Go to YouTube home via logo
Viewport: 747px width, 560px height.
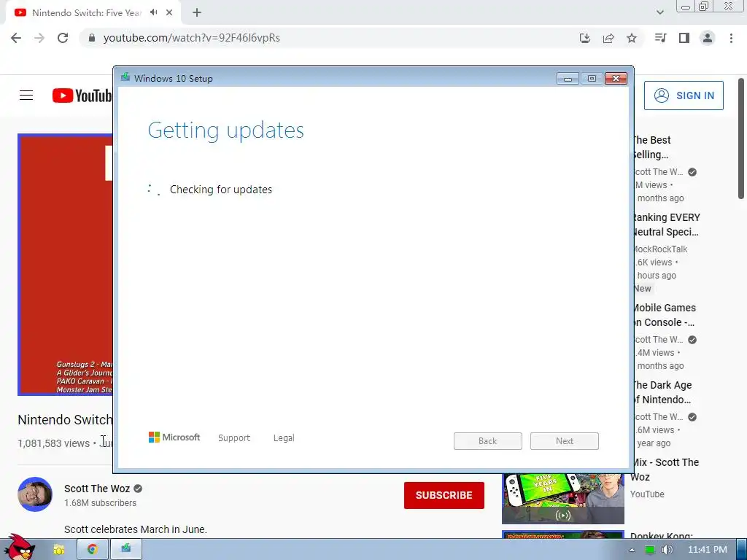[82, 96]
